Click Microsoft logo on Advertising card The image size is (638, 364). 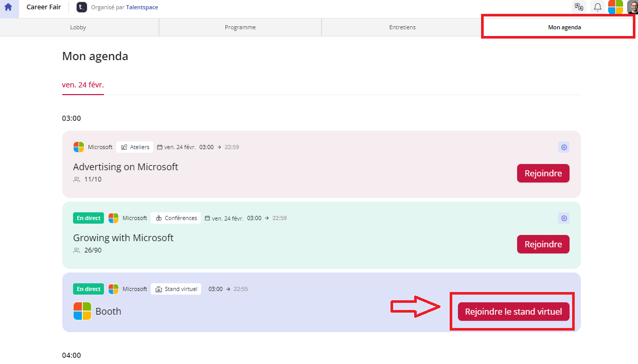tap(78, 147)
